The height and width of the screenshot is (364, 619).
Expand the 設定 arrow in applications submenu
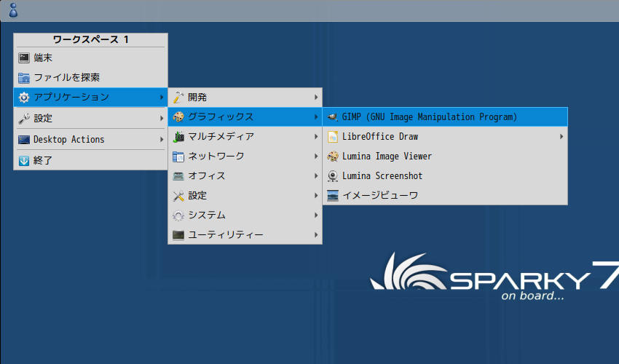[316, 195]
